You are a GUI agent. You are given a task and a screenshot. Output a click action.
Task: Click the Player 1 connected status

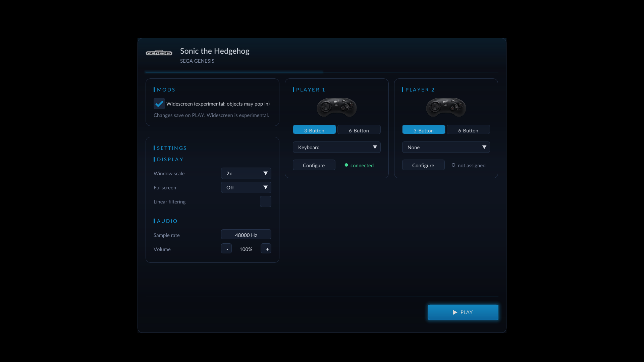click(x=359, y=165)
